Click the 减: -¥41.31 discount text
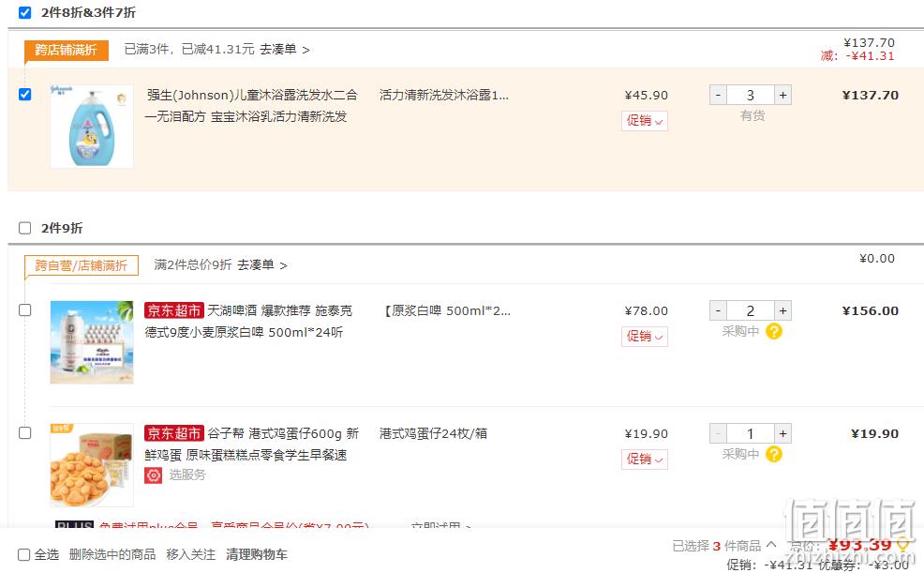This screenshot has height=573, width=924. click(x=857, y=56)
